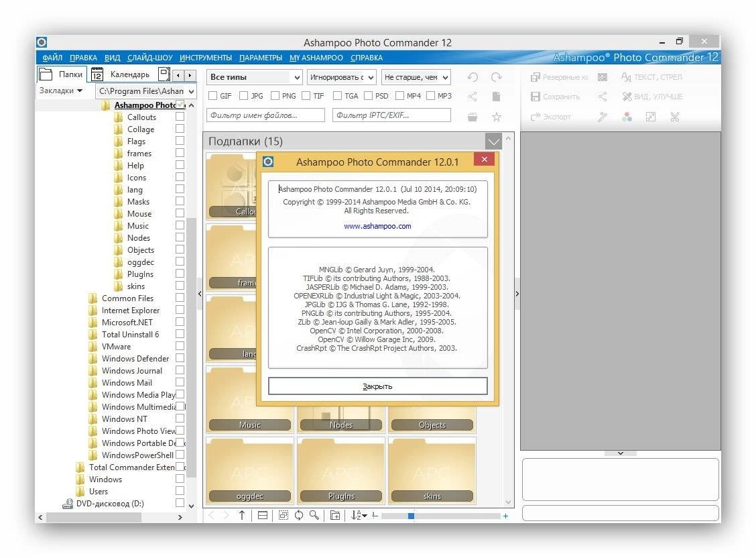The image size is (756, 558).
Task: Open the СЛАЙД-ШОУ menu
Action: pos(150,58)
